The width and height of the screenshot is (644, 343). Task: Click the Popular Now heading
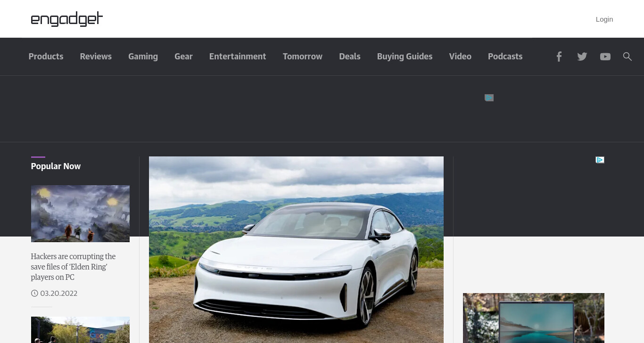click(56, 166)
